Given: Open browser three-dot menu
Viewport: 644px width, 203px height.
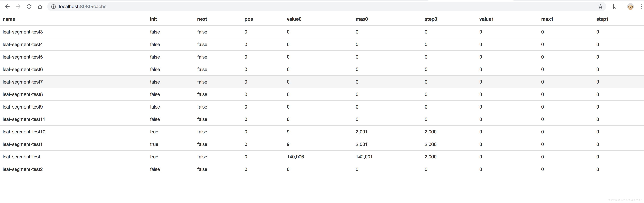Looking at the screenshot, I should (x=641, y=6).
